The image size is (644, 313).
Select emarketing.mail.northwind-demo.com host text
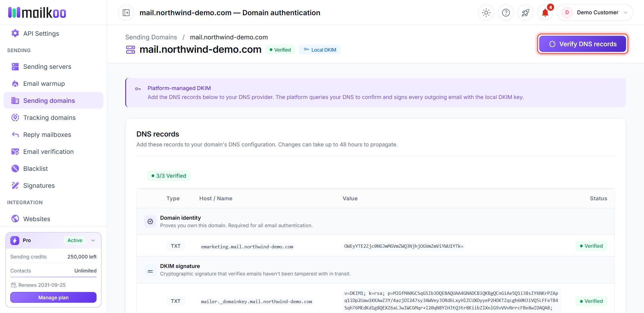pyautogui.click(x=247, y=247)
